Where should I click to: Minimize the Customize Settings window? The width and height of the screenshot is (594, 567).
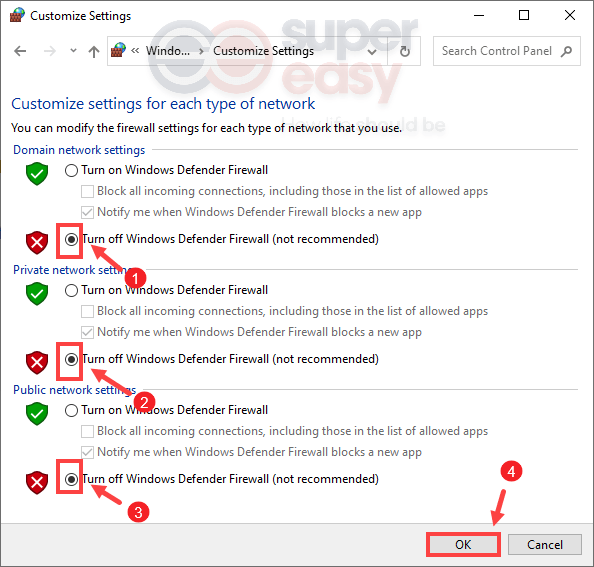coord(479,16)
